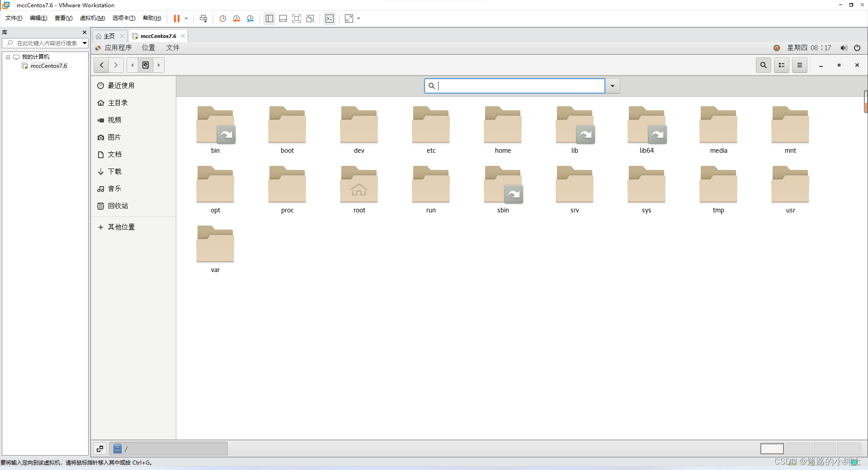Open the power menu icon

tap(857, 48)
